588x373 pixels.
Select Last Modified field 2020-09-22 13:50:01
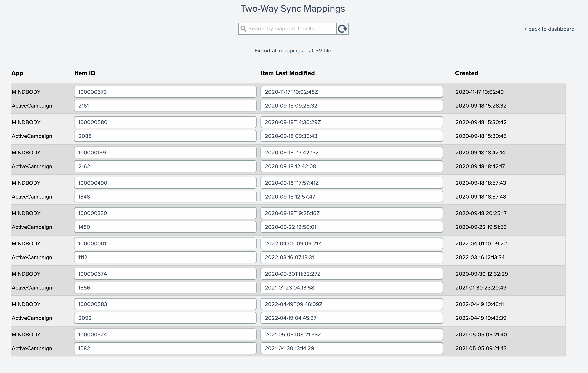point(351,227)
